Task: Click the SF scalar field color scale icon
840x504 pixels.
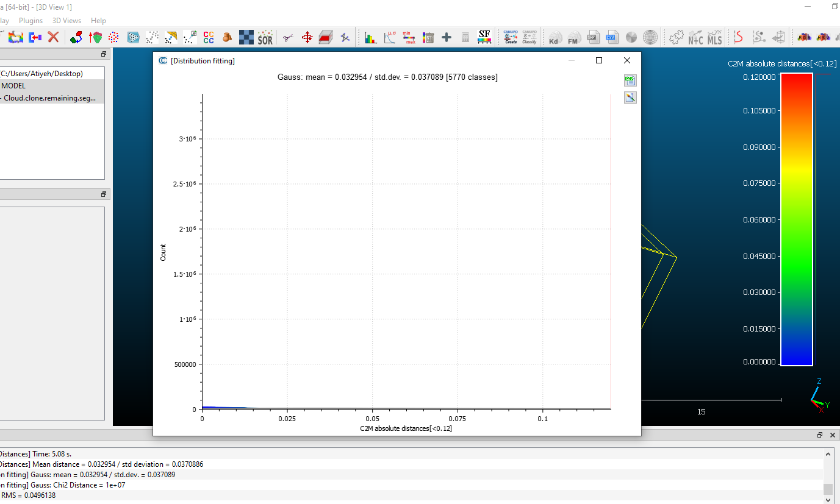Action: [x=484, y=38]
